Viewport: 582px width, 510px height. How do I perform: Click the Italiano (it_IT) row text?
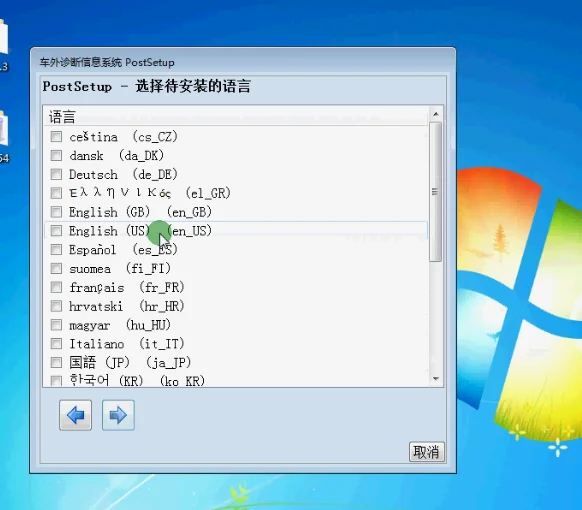(127, 344)
